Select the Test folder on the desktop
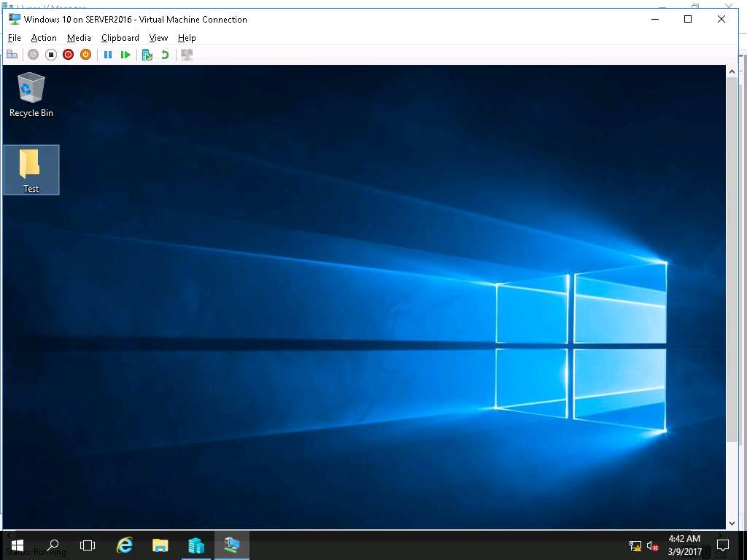This screenshot has height=560, width=747. click(31, 170)
